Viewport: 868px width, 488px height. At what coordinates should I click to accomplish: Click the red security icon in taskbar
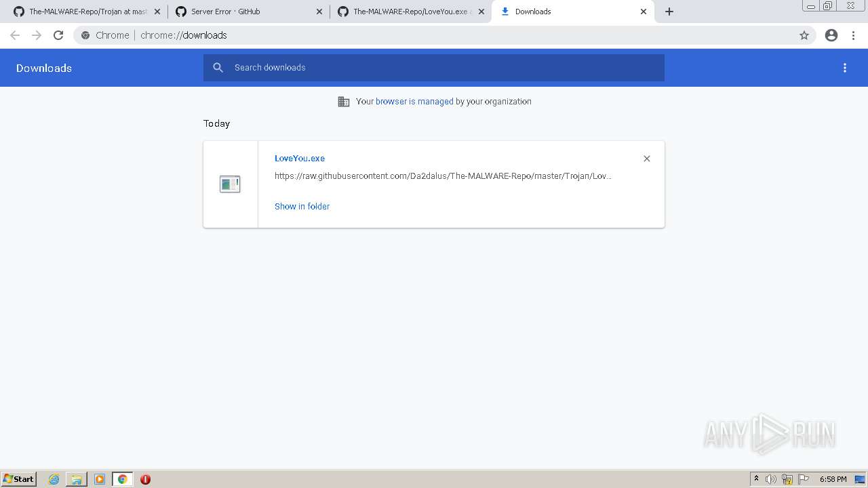click(x=145, y=479)
